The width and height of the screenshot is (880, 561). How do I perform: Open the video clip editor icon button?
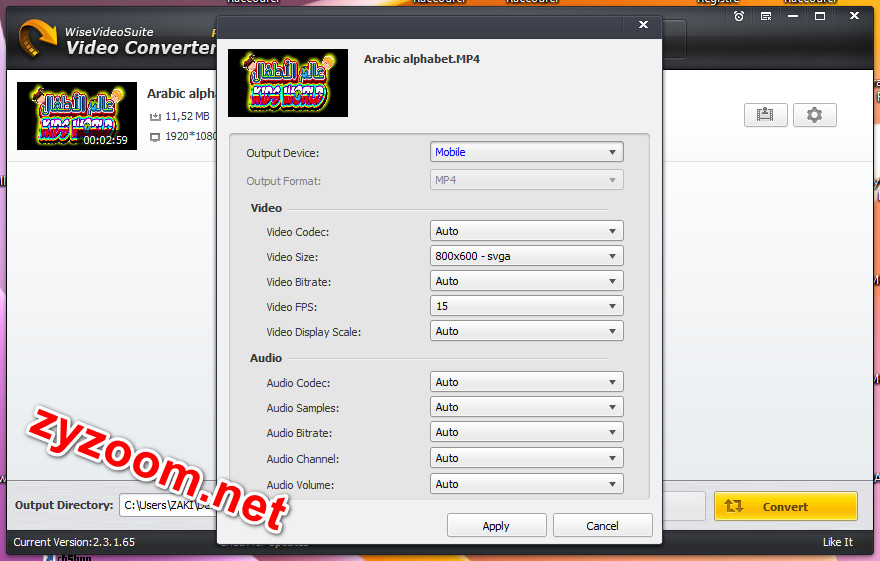click(x=766, y=115)
